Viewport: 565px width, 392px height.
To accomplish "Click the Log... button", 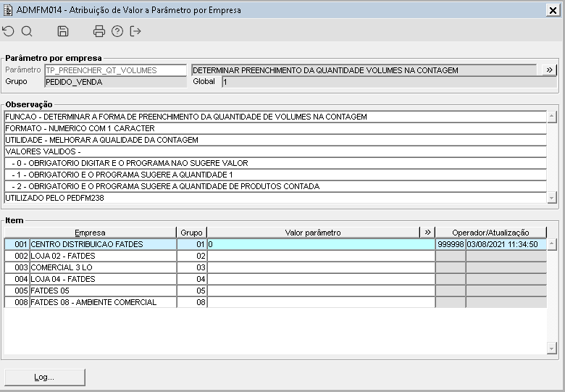I will tap(45, 378).
